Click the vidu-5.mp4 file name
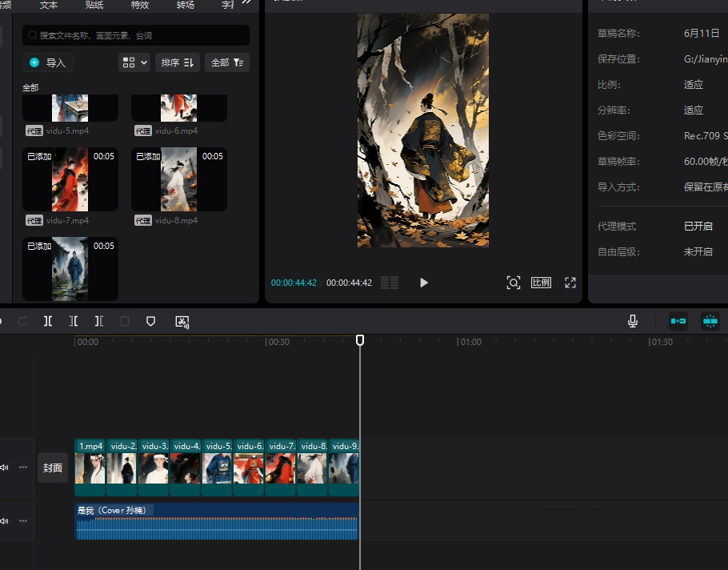Image resolution: width=728 pixels, height=570 pixels. (x=67, y=131)
